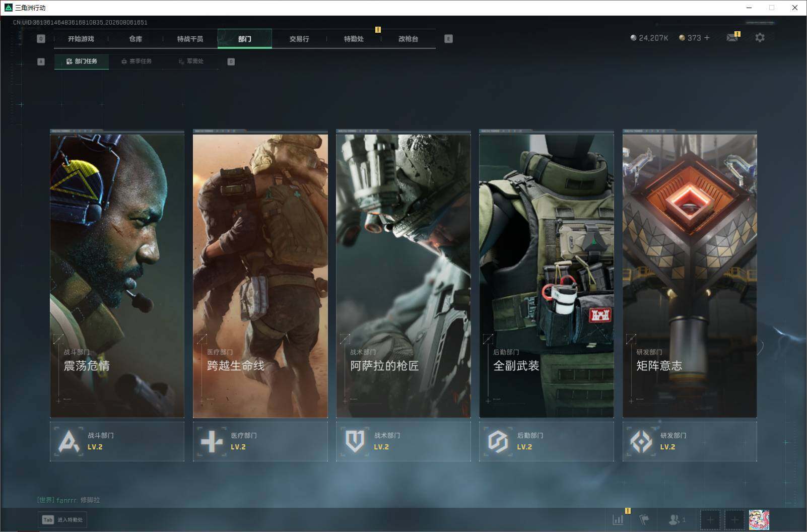The height and width of the screenshot is (532, 807).
Task: Click the expand icon on 阿萨拉的枪匠 card
Action: point(345,339)
